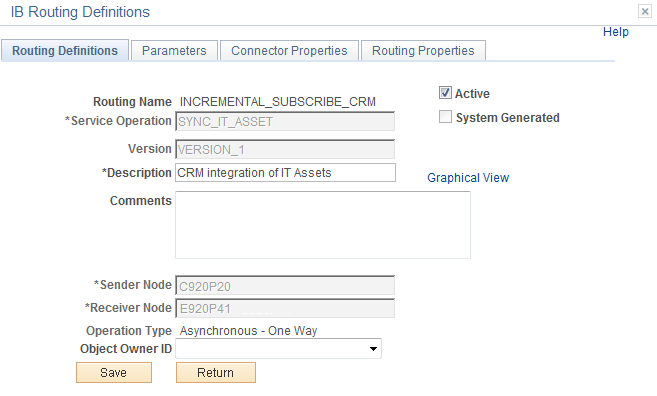Switch to the Routing Definitions tab
Image resolution: width=657 pixels, height=396 pixels.
65,51
